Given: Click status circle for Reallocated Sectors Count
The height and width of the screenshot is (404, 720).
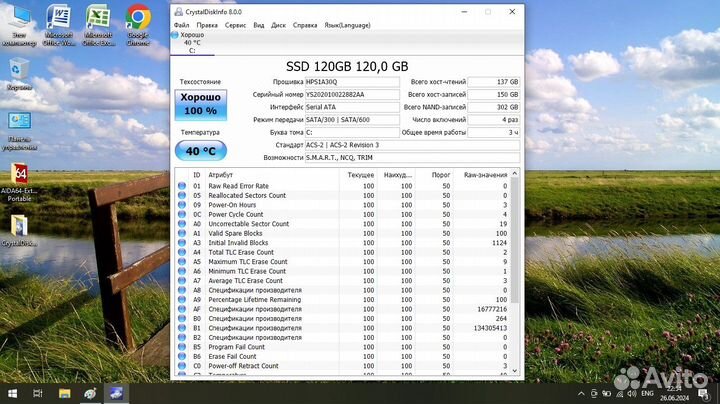Looking at the screenshot, I should point(182,196).
